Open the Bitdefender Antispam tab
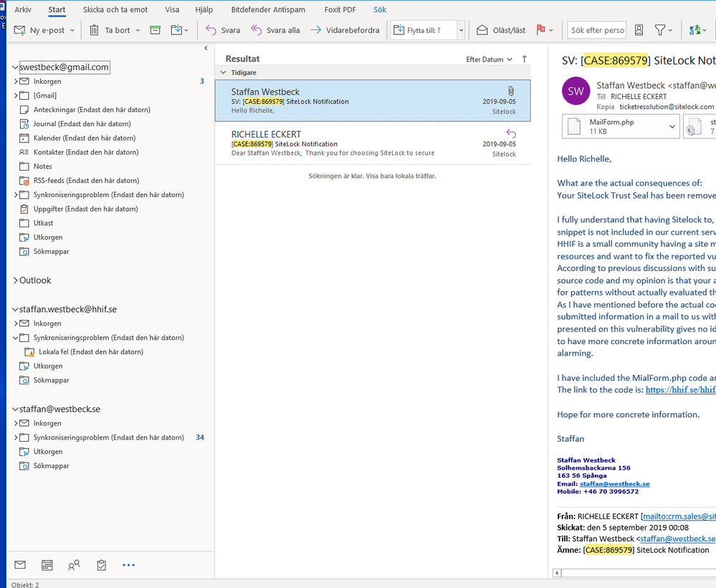This screenshot has height=588, width=716. click(x=268, y=9)
